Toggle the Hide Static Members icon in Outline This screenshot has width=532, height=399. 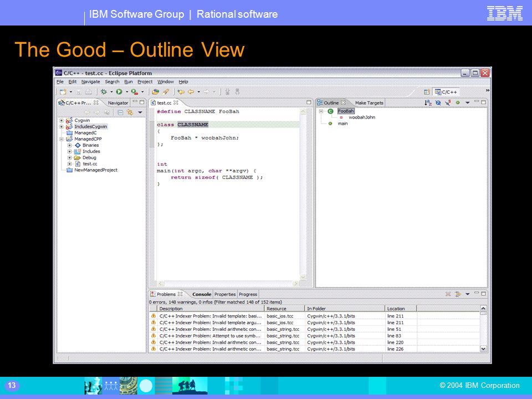point(448,103)
